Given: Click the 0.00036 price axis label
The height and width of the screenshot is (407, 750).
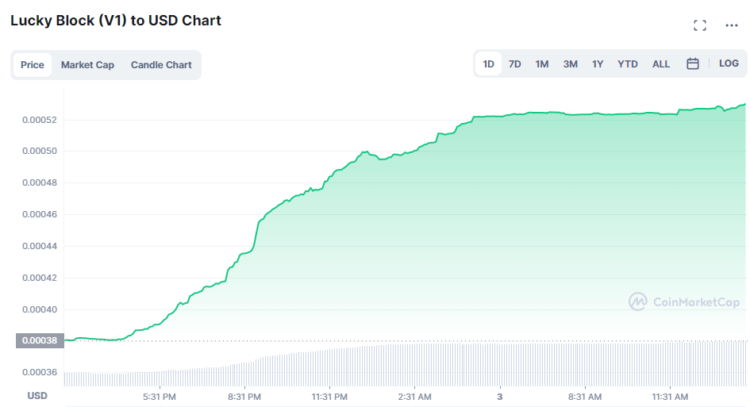Looking at the screenshot, I should 40,372.
